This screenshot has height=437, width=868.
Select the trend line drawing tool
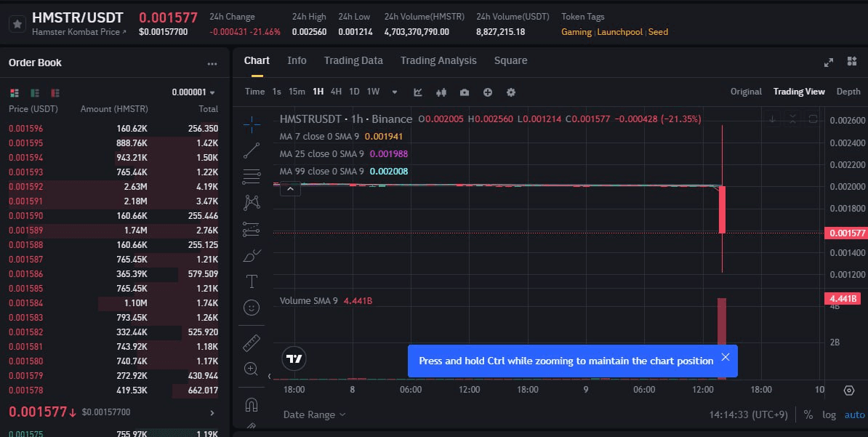coord(252,151)
